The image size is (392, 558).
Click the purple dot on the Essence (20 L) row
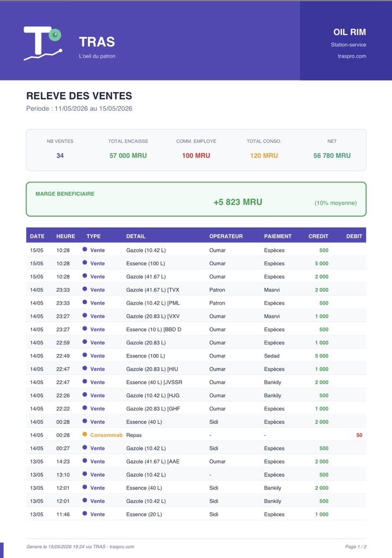(x=85, y=513)
